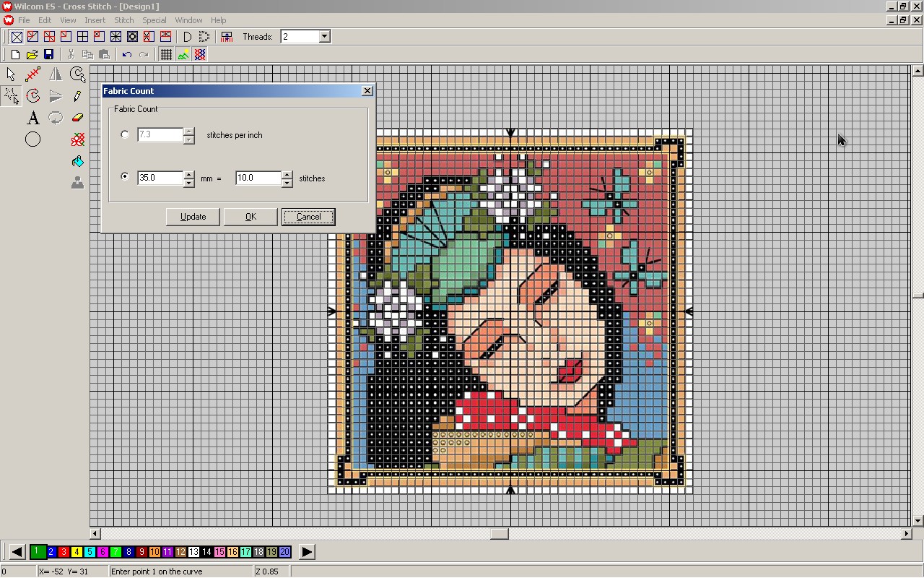The width and height of the screenshot is (924, 578).
Task: Click the 35.0 mm input field
Action: (x=160, y=178)
